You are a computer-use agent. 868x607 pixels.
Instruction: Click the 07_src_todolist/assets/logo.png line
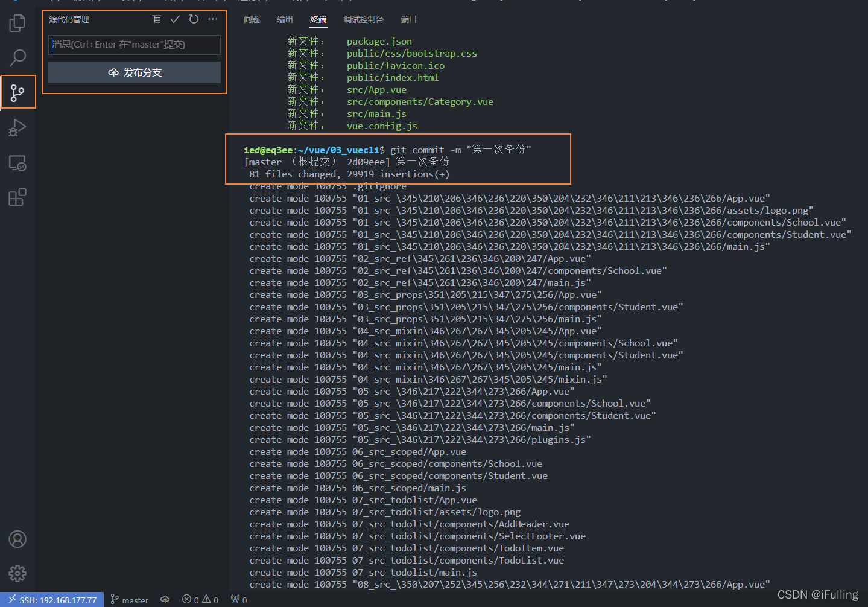point(385,512)
